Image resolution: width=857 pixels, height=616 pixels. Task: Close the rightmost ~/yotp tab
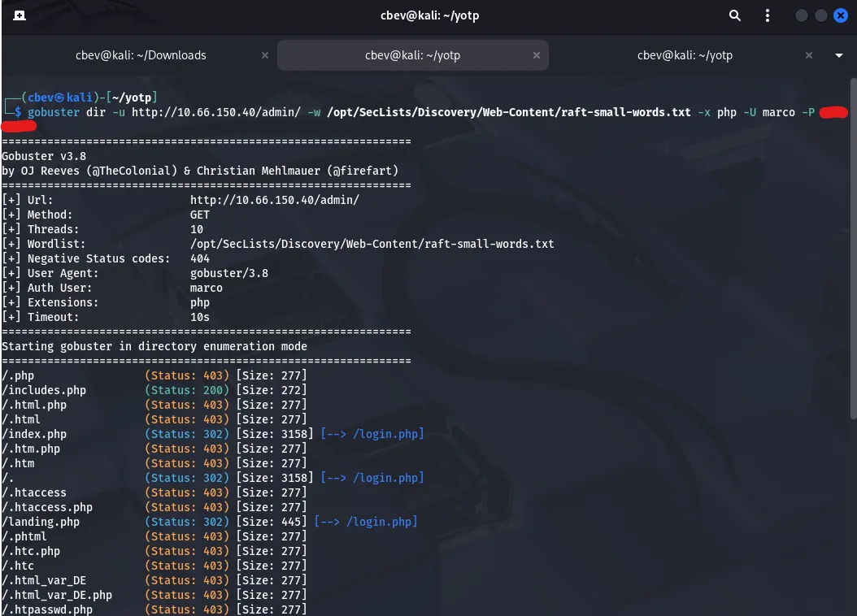(x=808, y=55)
